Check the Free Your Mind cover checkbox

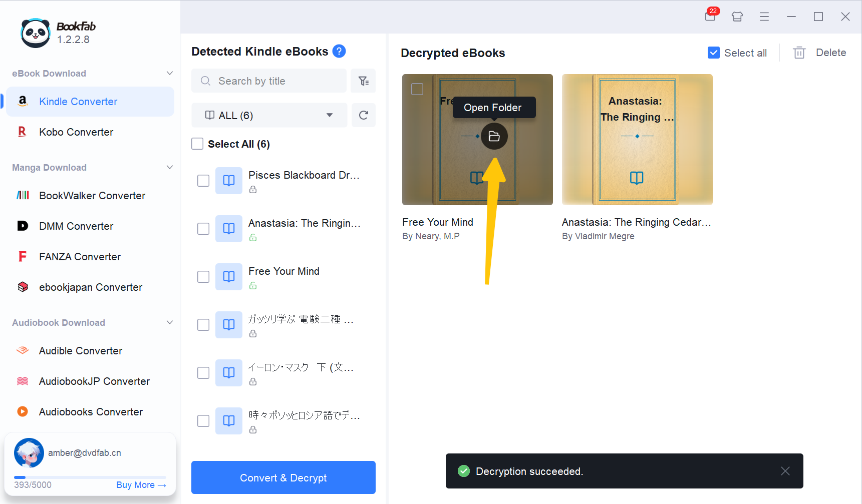[x=417, y=89]
